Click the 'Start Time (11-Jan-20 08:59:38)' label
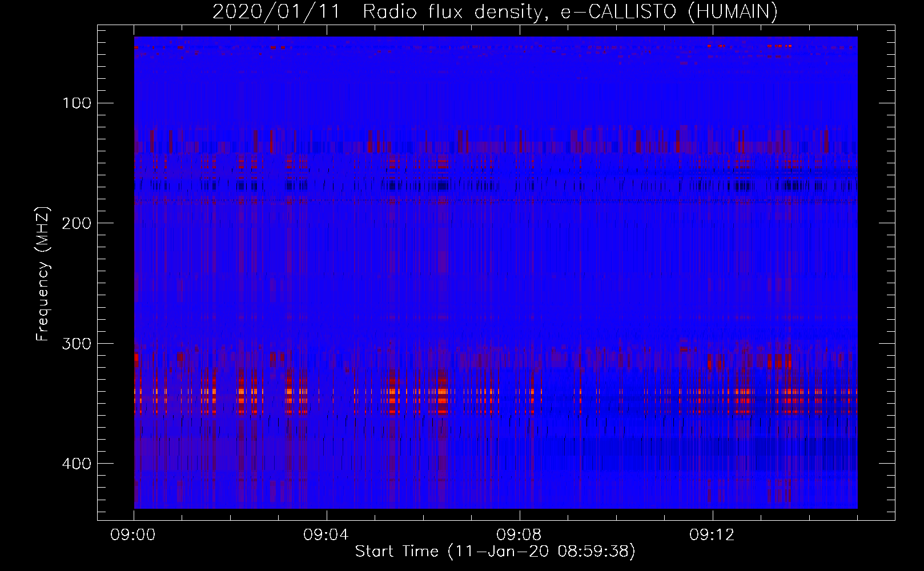 495,552
